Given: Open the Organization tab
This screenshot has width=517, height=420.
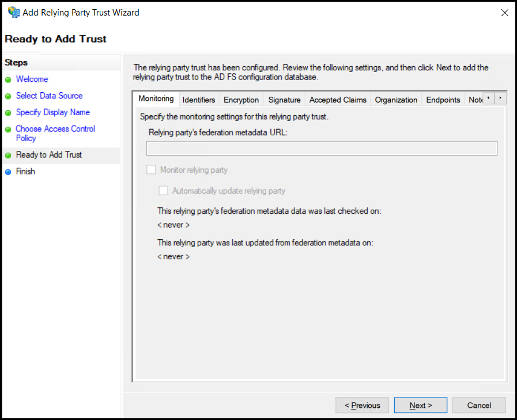Looking at the screenshot, I should (396, 100).
